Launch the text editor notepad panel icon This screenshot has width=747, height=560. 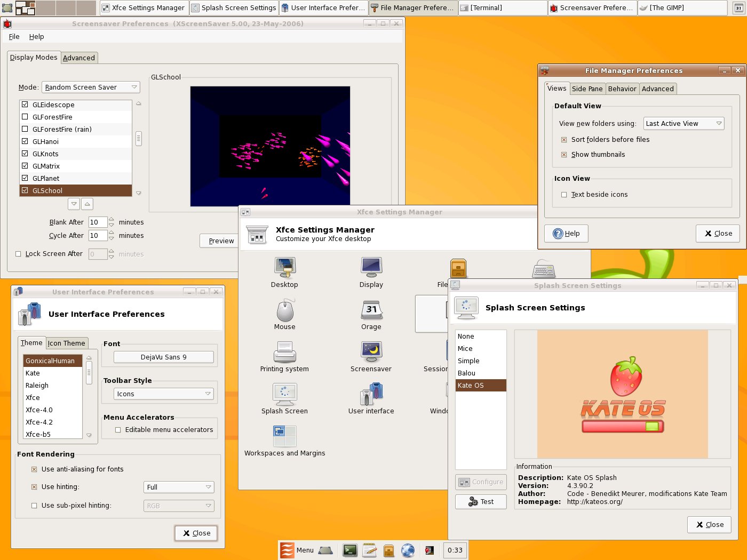coord(369,550)
